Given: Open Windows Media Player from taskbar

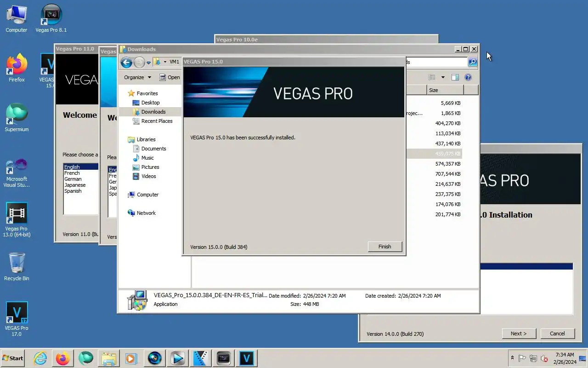Looking at the screenshot, I should [131, 358].
